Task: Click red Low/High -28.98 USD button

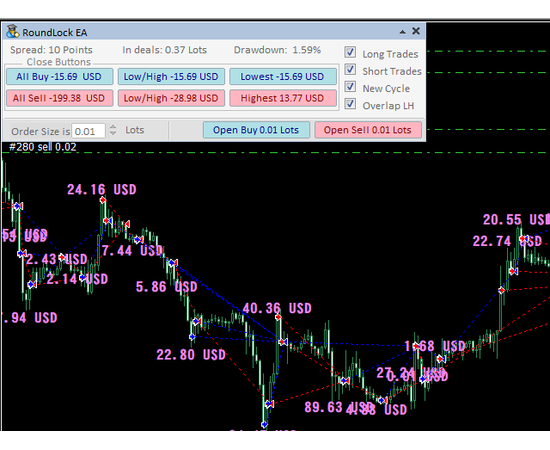Action: [x=171, y=98]
